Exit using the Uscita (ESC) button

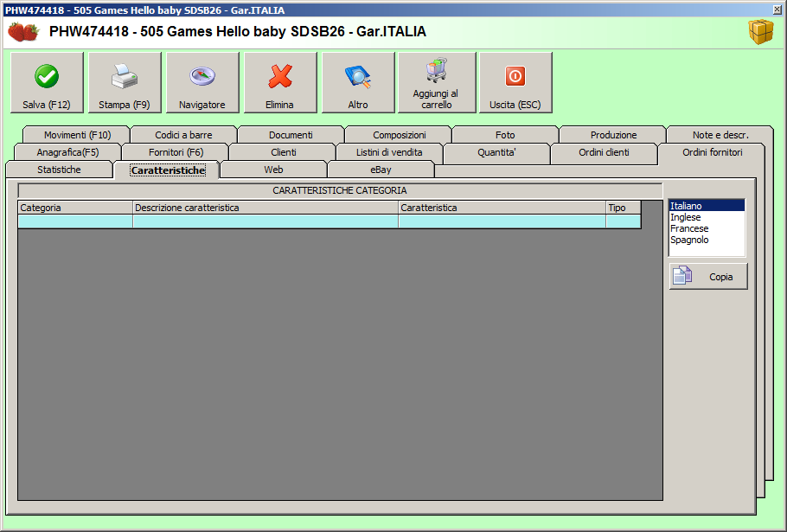(515, 82)
